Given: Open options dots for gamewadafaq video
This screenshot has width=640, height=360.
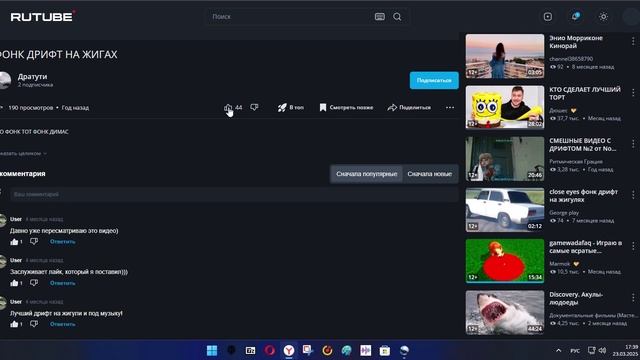Looking at the screenshot, I should (x=633, y=246).
